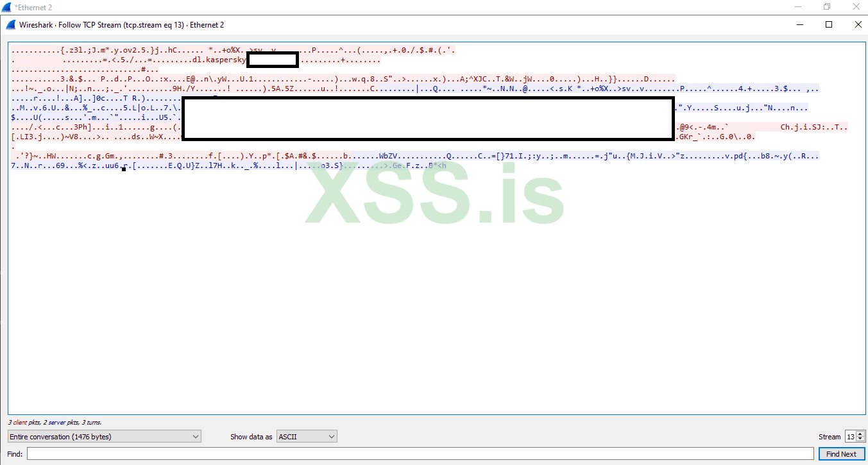Click the XSS.is watermark in the stream pane
Screen dimensions: 868x465
coord(434,194)
